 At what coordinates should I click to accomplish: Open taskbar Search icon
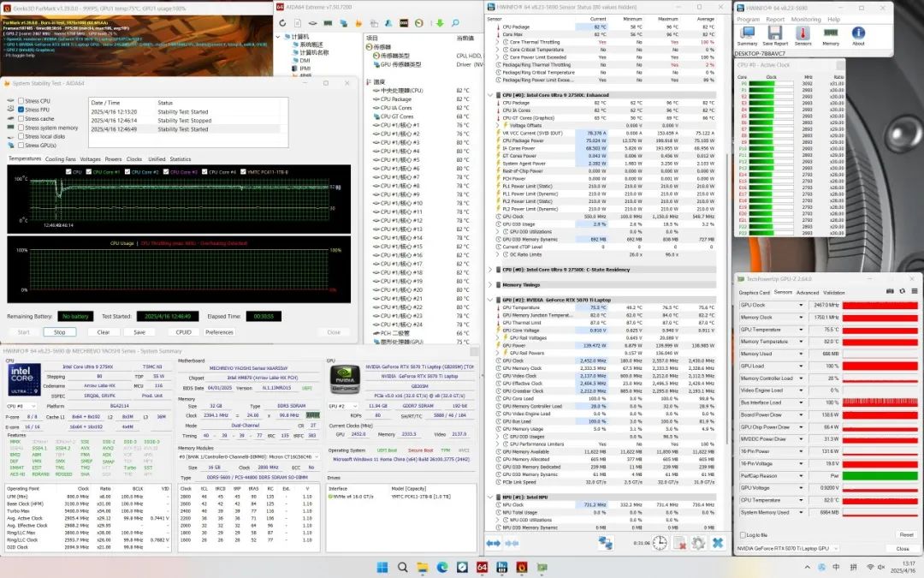pos(402,568)
